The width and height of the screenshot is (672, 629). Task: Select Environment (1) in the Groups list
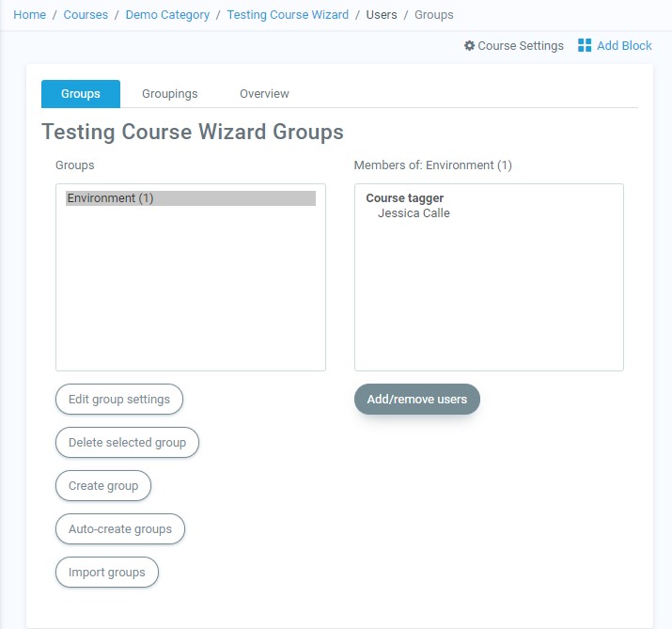(x=110, y=198)
